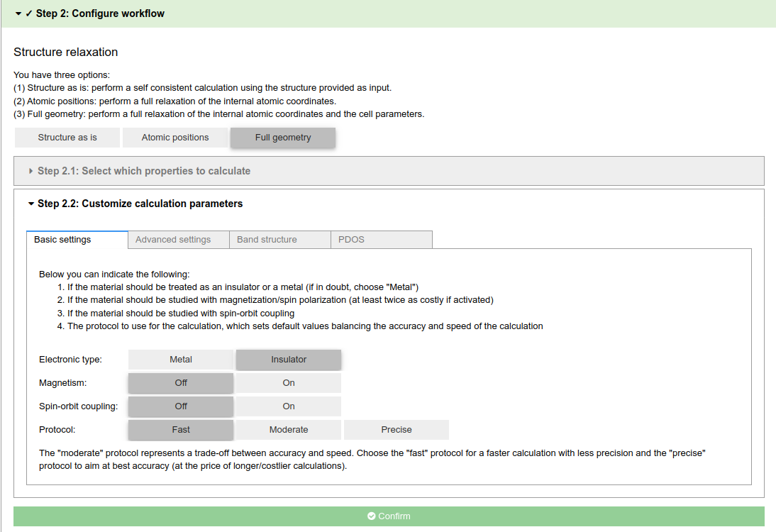Switch to the PDOS tab
The width and height of the screenshot is (776, 532).
click(x=350, y=239)
